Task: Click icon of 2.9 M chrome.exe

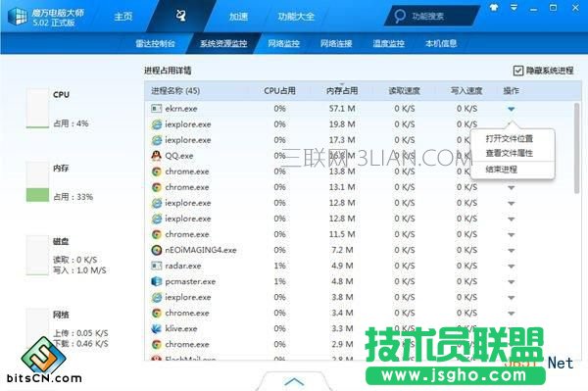Action: [157, 345]
